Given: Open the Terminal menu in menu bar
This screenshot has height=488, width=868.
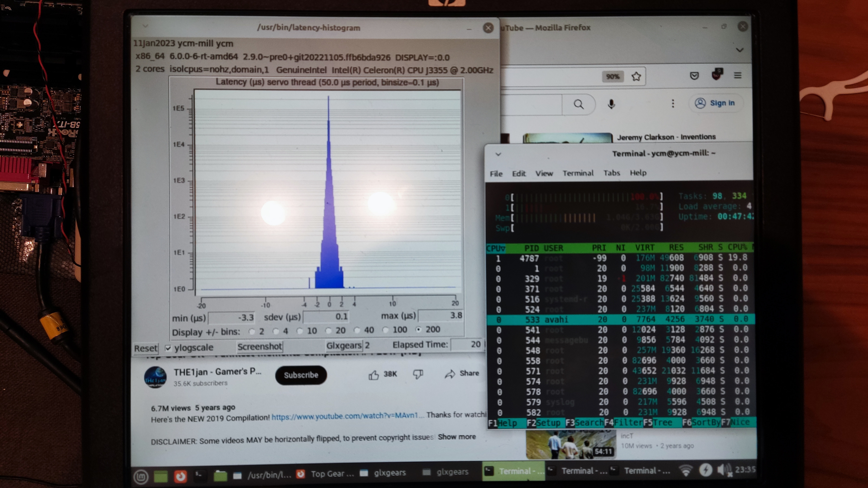Looking at the screenshot, I should [578, 173].
